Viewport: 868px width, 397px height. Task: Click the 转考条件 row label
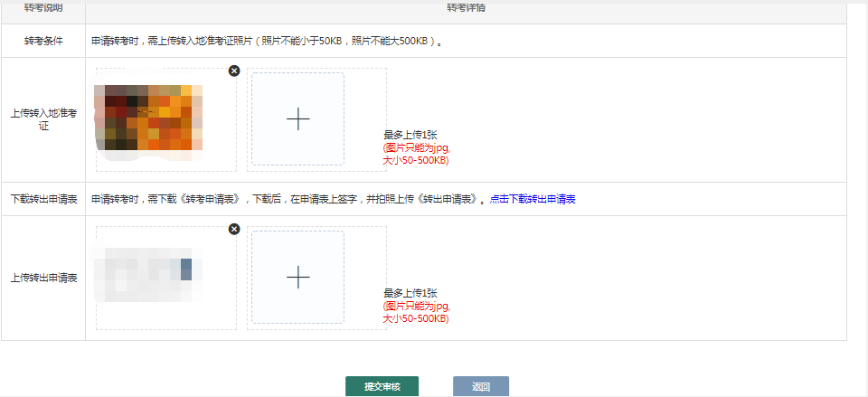click(x=43, y=42)
